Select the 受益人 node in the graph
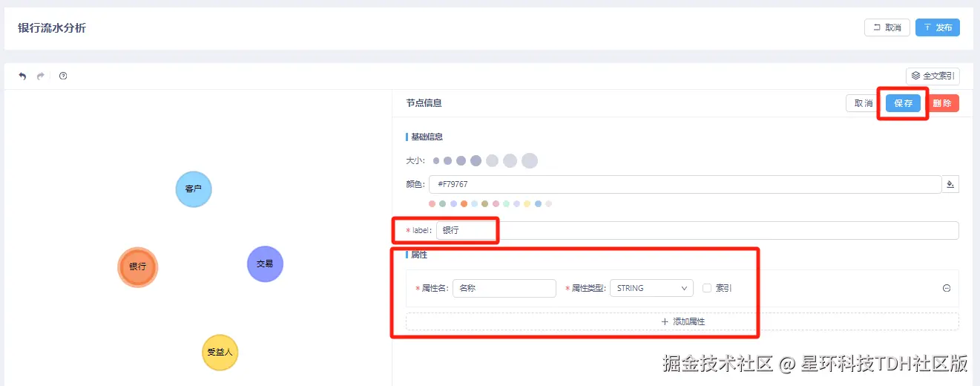980x386 pixels. tap(220, 352)
